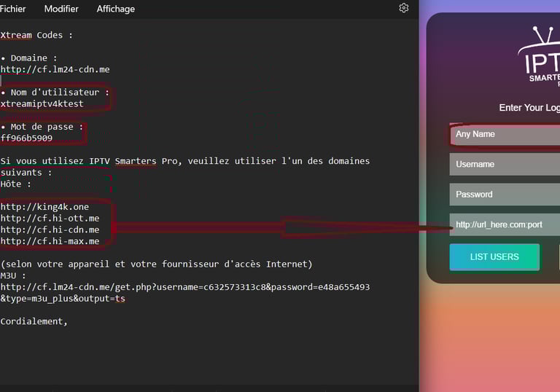Click the host line http://cf.hi-max.me
The width and height of the screenshot is (560, 392).
pos(50,241)
